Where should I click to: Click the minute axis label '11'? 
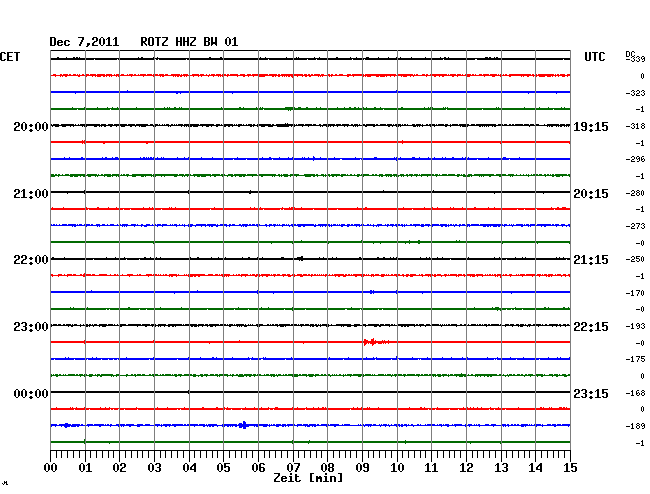pyautogui.click(x=431, y=468)
